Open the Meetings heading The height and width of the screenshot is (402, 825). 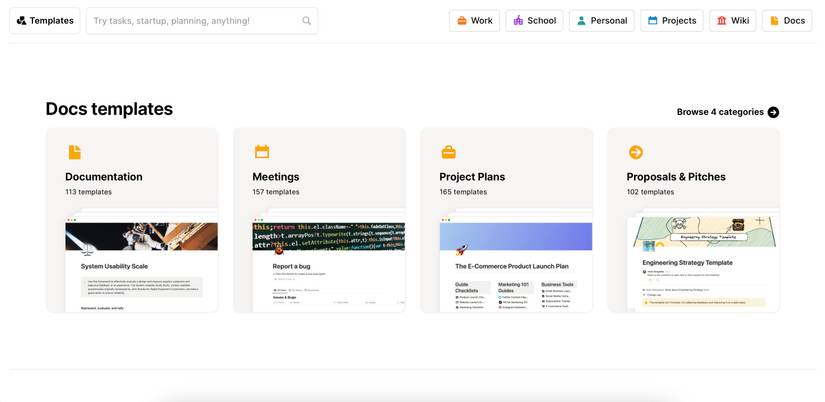276,177
